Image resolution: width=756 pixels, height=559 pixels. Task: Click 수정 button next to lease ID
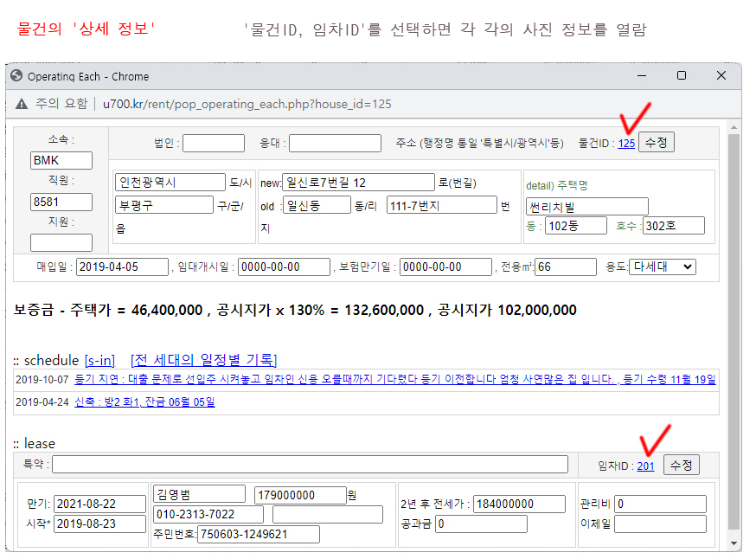coord(681,465)
